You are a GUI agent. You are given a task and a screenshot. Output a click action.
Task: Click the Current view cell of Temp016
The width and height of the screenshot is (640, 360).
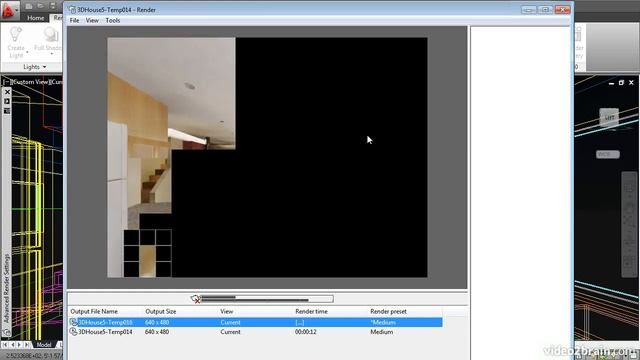tap(230, 322)
